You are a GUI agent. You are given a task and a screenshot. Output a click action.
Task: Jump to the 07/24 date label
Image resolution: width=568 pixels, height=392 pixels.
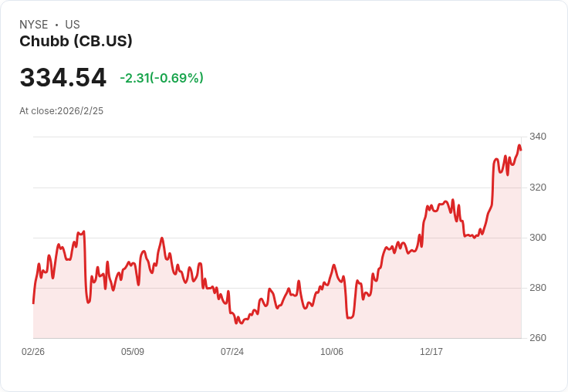232,352
